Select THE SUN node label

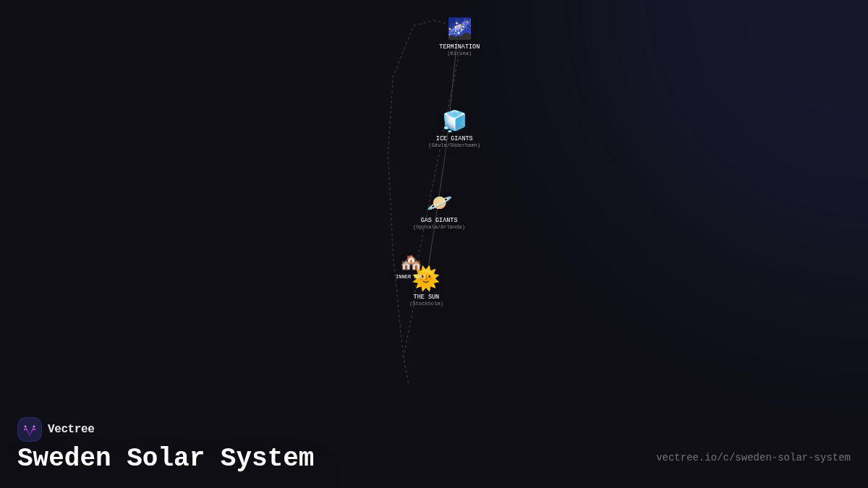426,296
